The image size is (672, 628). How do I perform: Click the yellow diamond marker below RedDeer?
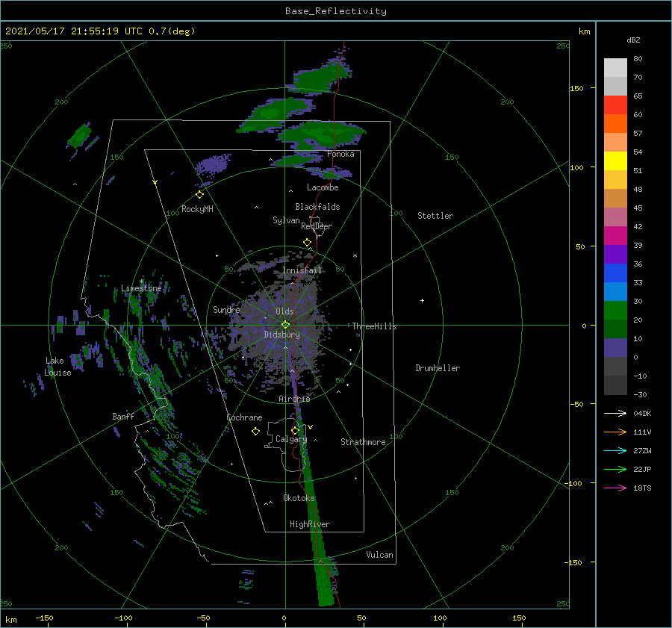click(307, 243)
